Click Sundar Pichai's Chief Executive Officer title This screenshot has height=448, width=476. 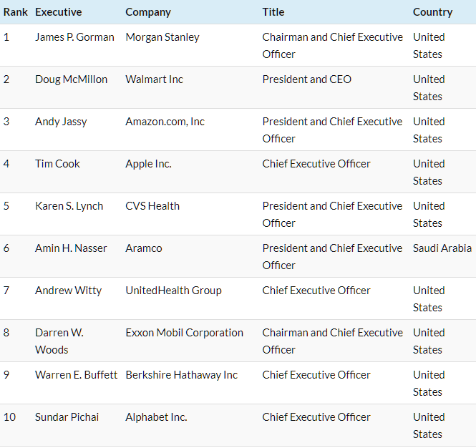[316, 417]
